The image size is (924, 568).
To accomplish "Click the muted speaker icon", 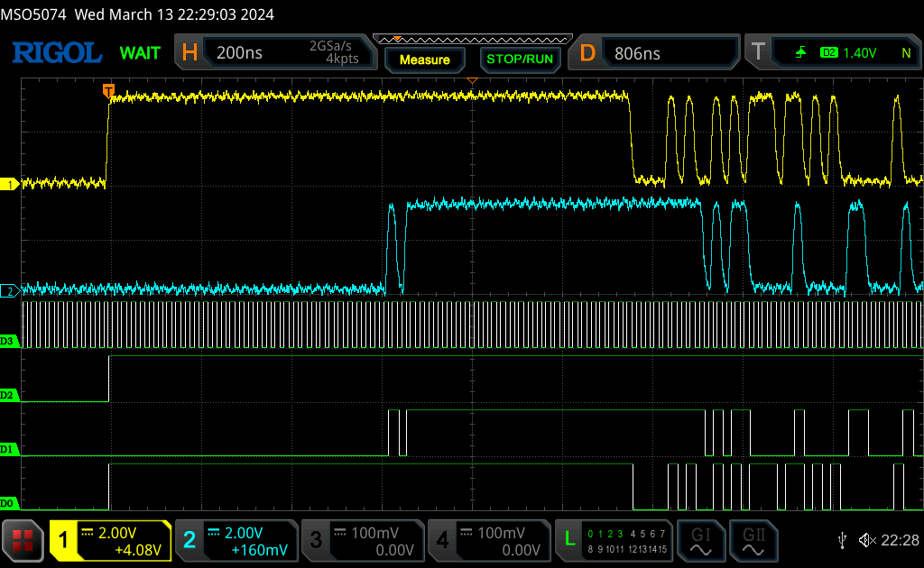I will pyautogui.click(x=867, y=540).
